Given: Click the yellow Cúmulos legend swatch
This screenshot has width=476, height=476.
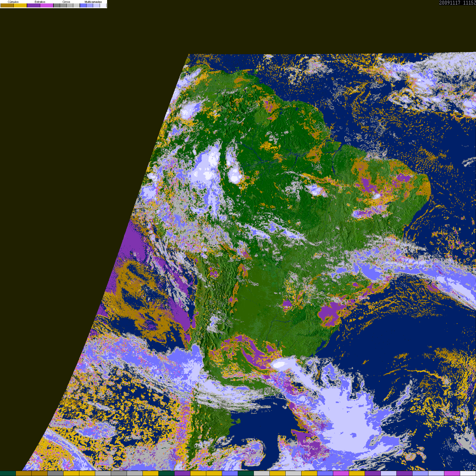Looking at the screenshot, I should pyautogui.click(x=20, y=5).
